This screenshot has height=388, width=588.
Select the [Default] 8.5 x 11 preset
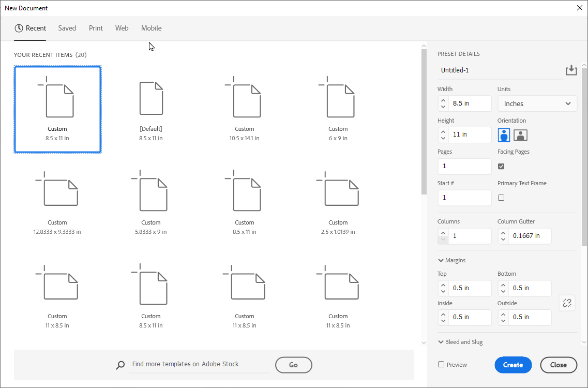151,109
